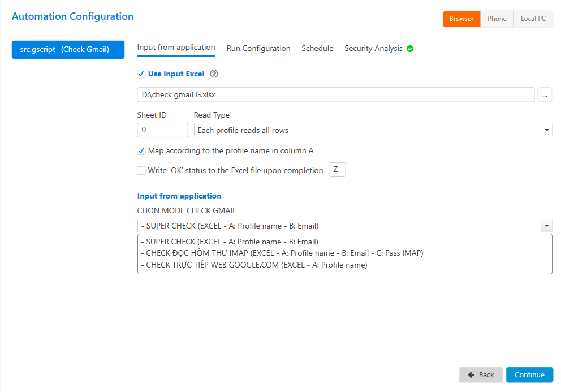Click the Sheet ID input field
The height and width of the screenshot is (392, 561).
(162, 130)
